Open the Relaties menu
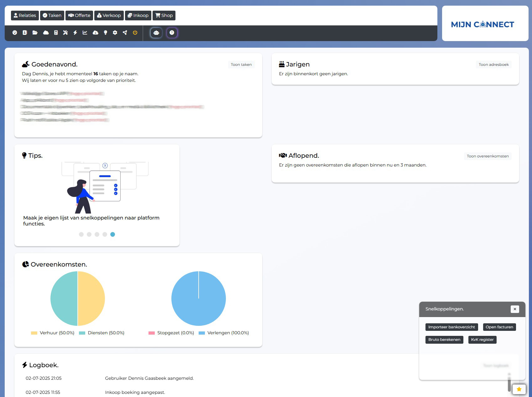532x397 pixels. click(24, 15)
